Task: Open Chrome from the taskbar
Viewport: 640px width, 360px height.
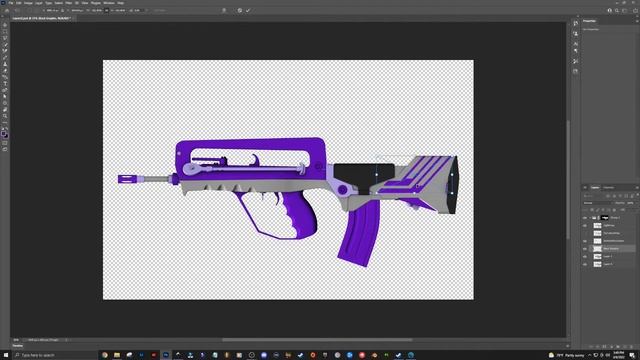Action: click(x=105, y=355)
